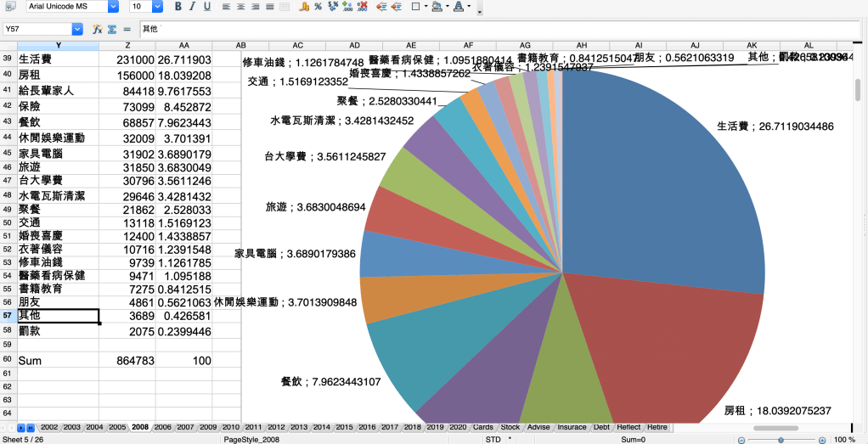Viewport: 868px width, 444px height.
Task: Click the zoom slider handle
Action: point(781,440)
